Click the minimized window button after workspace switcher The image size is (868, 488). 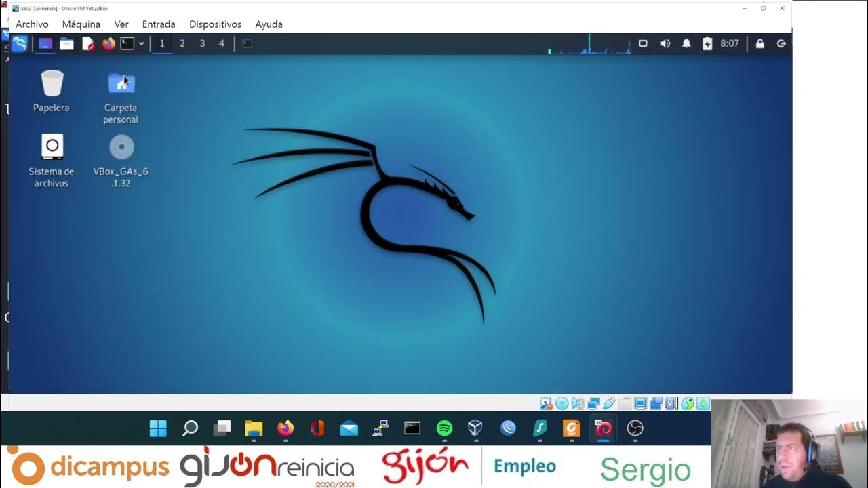[x=248, y=43]
